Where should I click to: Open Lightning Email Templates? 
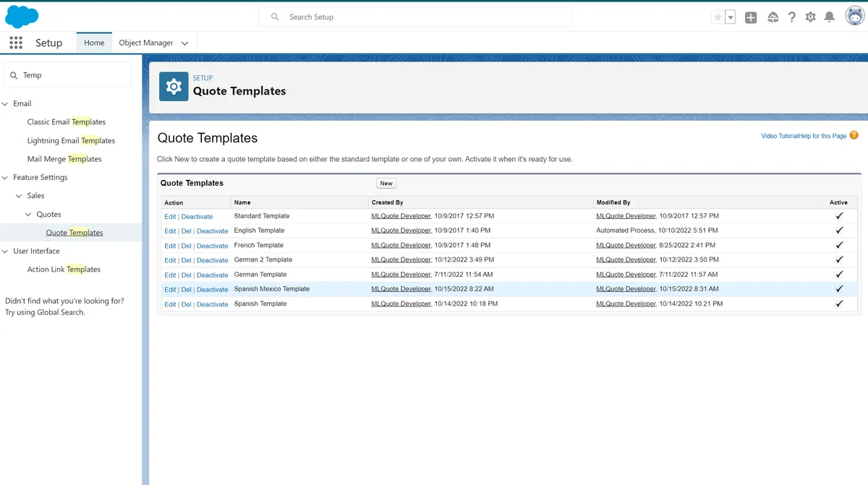click(x=71, y=141)
